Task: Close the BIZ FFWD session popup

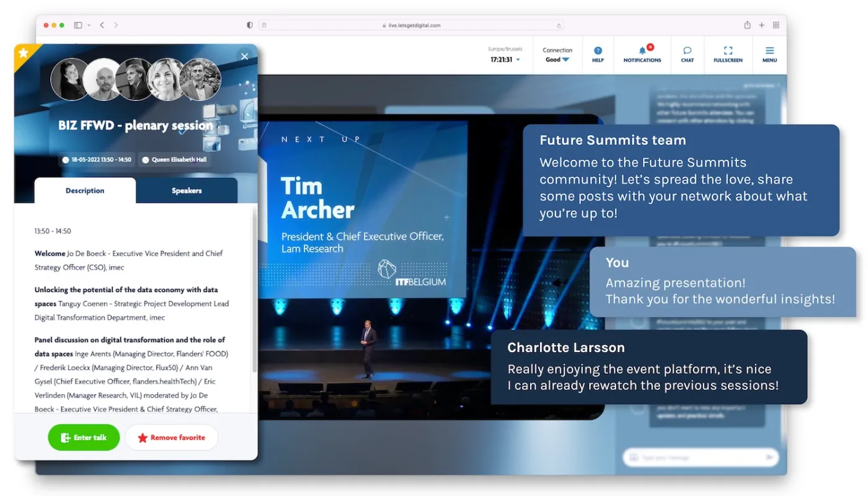Action: [x=244, y=56]
